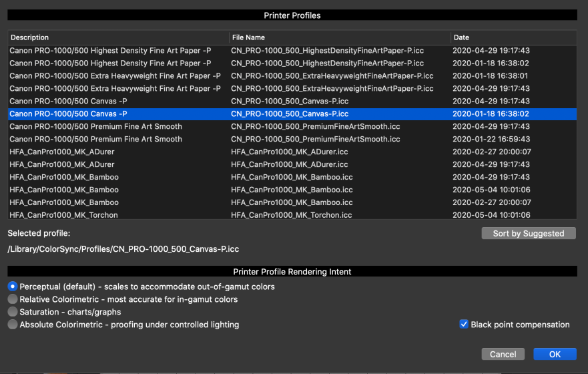Toggle Black point compensation checkbox
Screen dimensions: 588x374
[464, 324]
